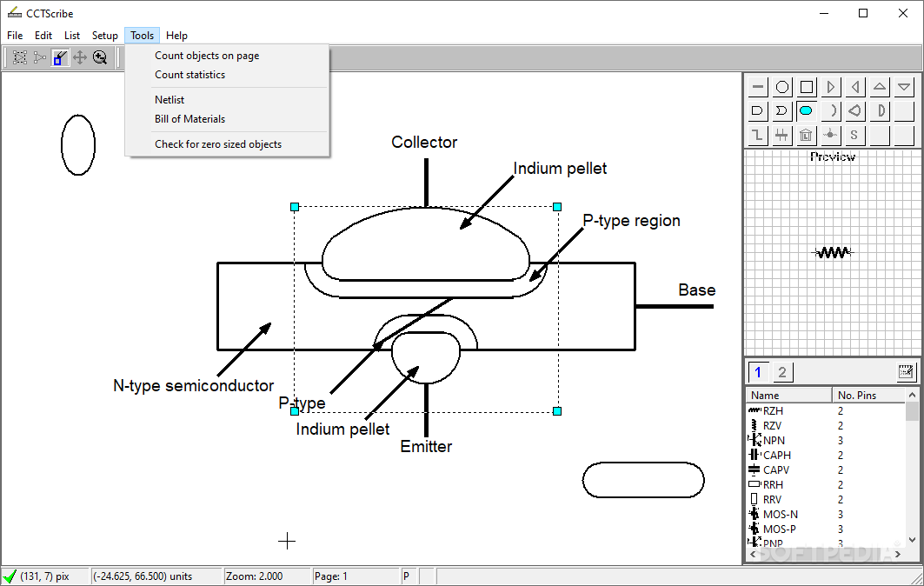Choose the step wire connector tool
Screen dimensions: 924x586
pos(758,135)
